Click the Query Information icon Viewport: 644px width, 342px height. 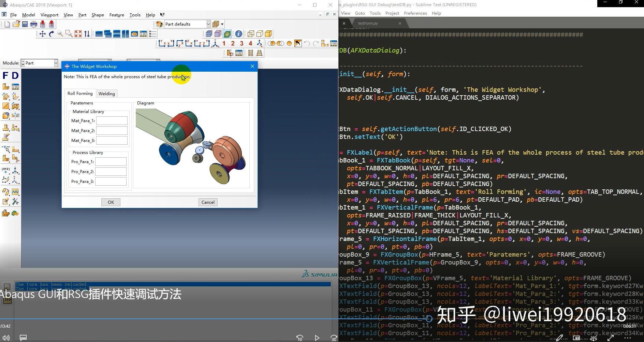pos(238,34)
